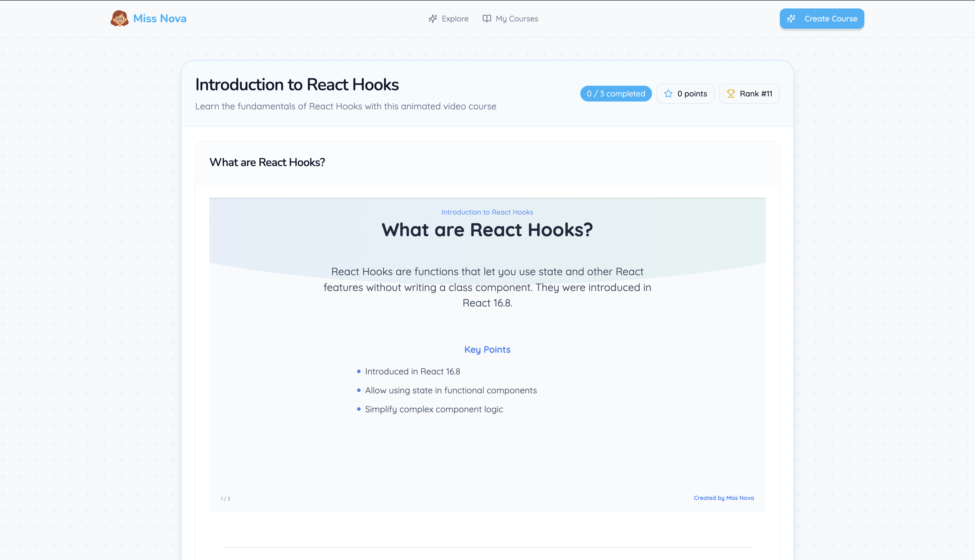Image resolution: width=975 pixels, height=560 pixels.
Task: Click the Introduction to React Hooks course title
Action: (x=297, y=85)
